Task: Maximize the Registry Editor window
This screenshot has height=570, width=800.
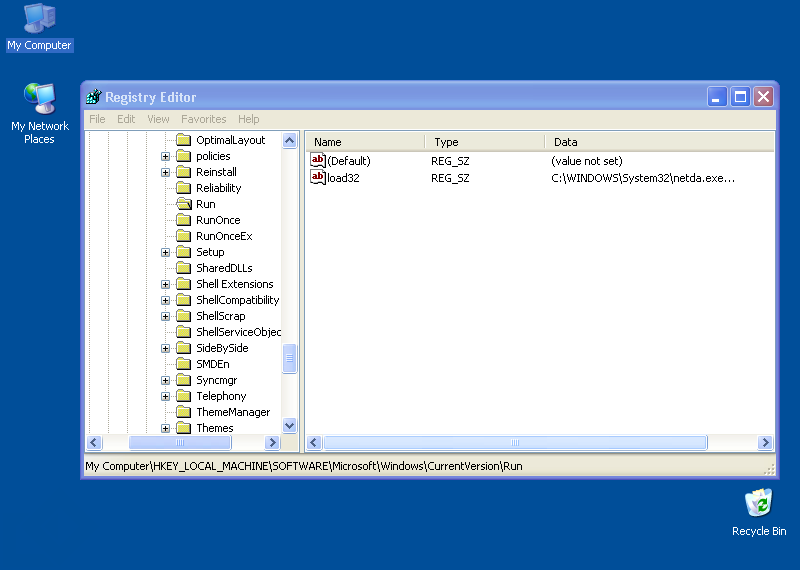Action: click(x=740, y=96)
